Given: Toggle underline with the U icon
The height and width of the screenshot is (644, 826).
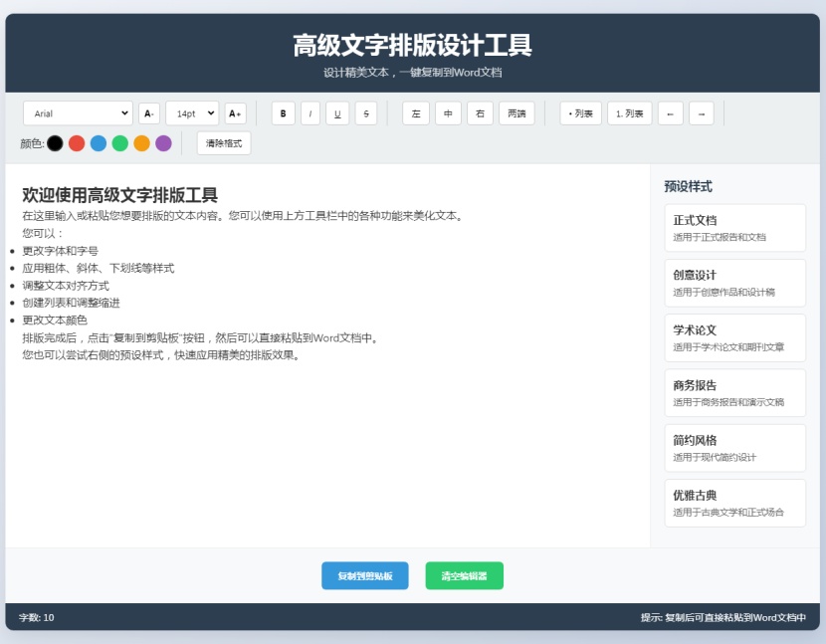Looking at the screenshot, I should point(337,113).
